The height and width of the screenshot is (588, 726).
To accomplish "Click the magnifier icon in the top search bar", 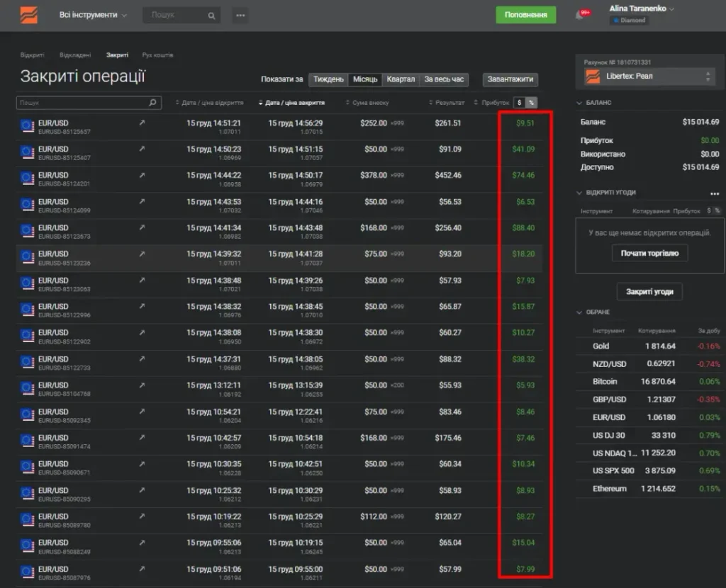I will coord(211,16).
